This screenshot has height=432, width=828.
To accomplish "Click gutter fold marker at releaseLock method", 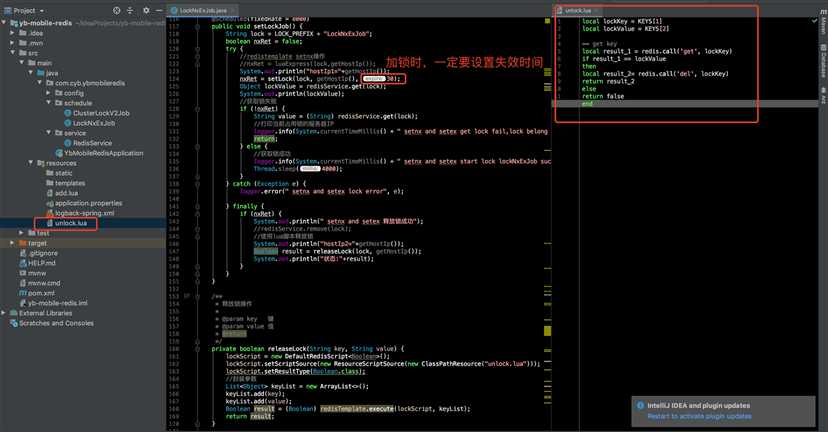I will point(197,349).
